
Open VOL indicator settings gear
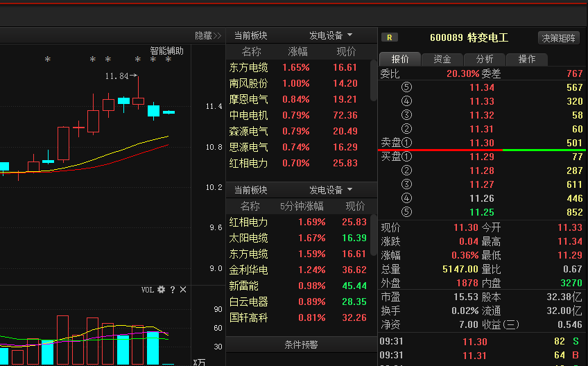(x=162, y=290)
